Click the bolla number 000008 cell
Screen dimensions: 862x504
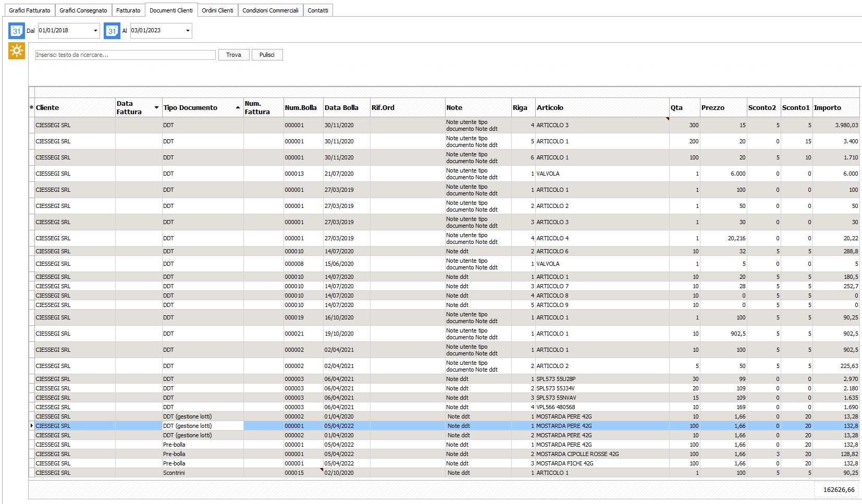[x=303, y=264]
